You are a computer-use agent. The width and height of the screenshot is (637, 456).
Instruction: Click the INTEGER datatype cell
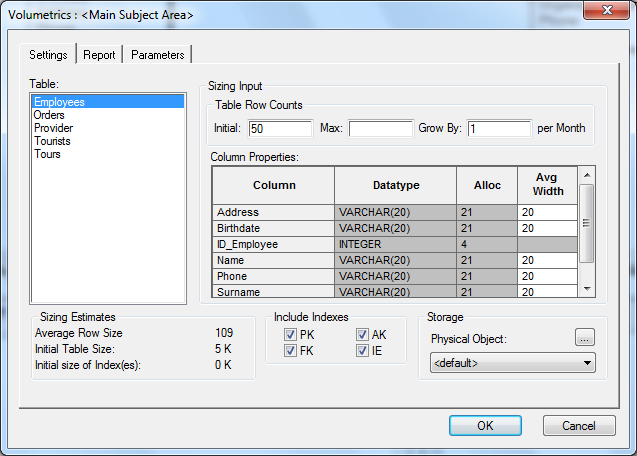click(x=395, y=244)
